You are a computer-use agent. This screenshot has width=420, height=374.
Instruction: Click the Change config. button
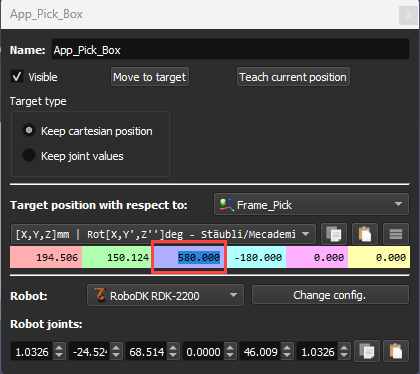pyautogui.click(x=330, y=295)
